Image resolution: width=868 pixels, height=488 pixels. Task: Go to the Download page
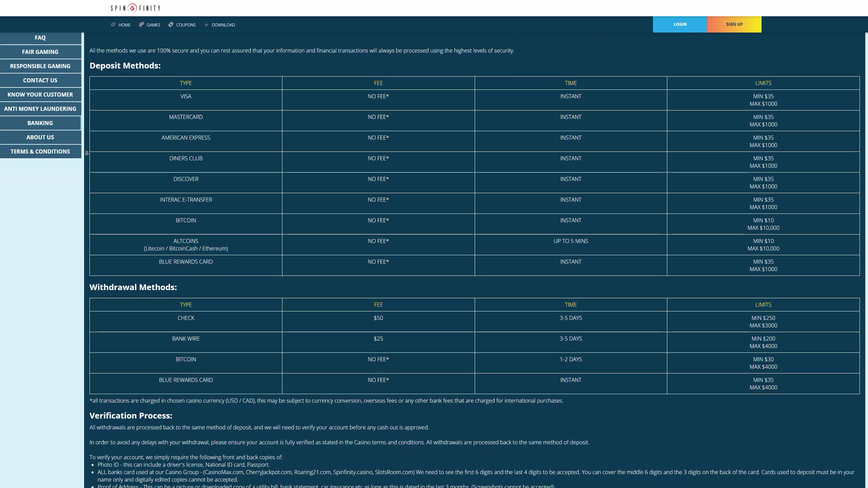pos(223,25)
